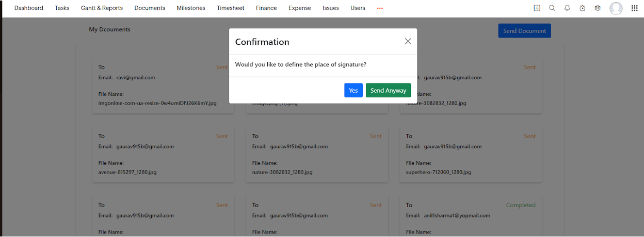The image size is (644, 237).
Task: Open the apps grid launcher
Action: 635,8
